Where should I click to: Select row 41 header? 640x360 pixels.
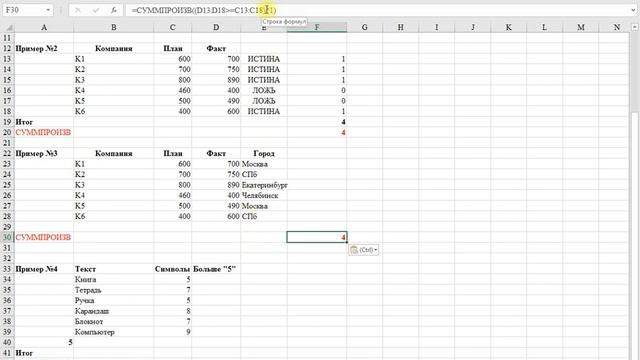coord(7,353)
